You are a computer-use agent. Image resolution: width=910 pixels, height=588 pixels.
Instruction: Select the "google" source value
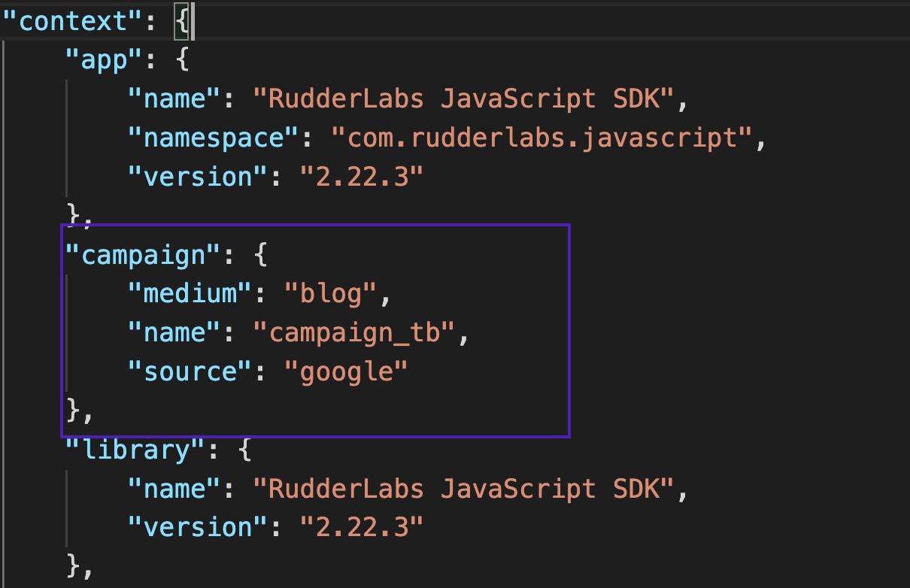pyautogui.click(x=346, y=371)
